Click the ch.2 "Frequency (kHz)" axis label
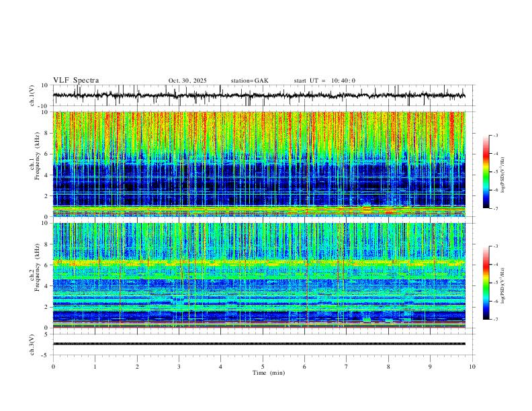The width and height of the screenshot is (532, 411). [38, 267]
